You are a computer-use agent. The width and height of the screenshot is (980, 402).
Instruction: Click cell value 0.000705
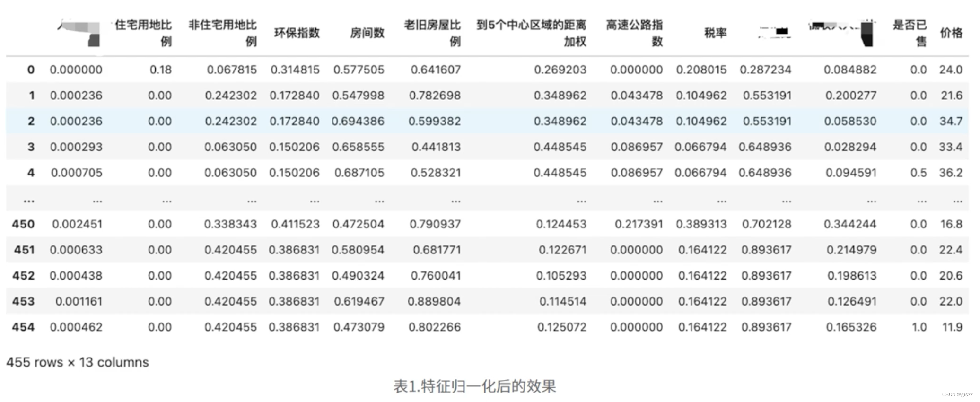(x=77, y=173)
